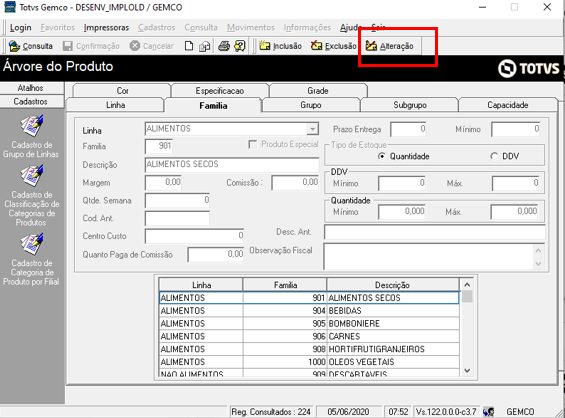Click the Desc. Ant. field

click(435, 232)
